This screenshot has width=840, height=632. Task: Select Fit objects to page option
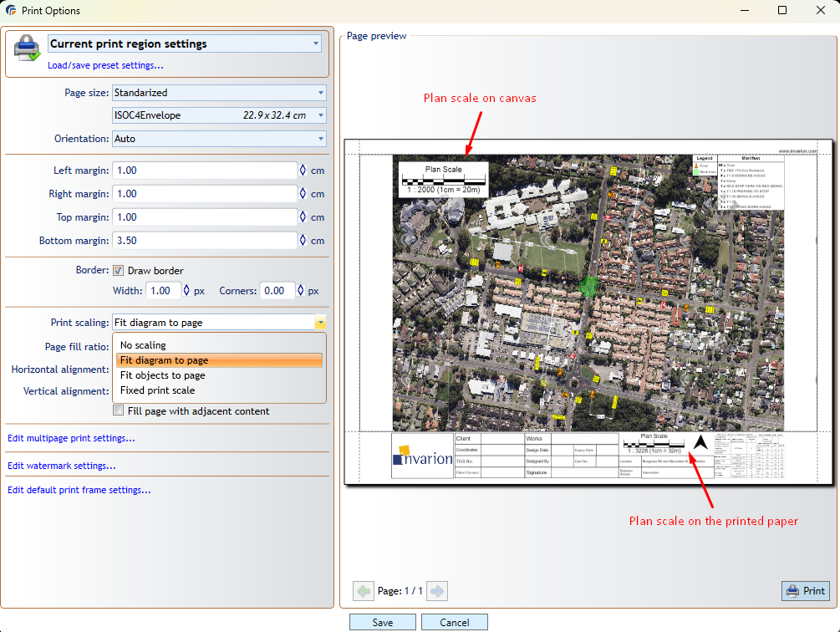(x=219, y=375)
